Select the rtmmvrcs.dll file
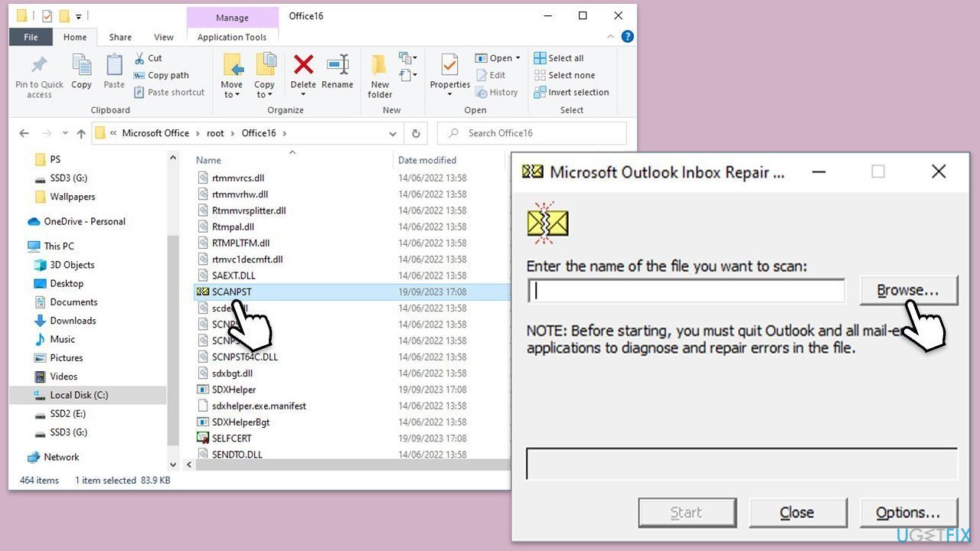This screenshot has height=551, width=980. coord(237,178)
